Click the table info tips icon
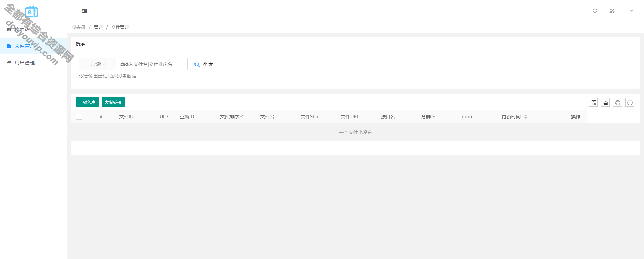This screenshot has width=644, height=259. (630, 102)
